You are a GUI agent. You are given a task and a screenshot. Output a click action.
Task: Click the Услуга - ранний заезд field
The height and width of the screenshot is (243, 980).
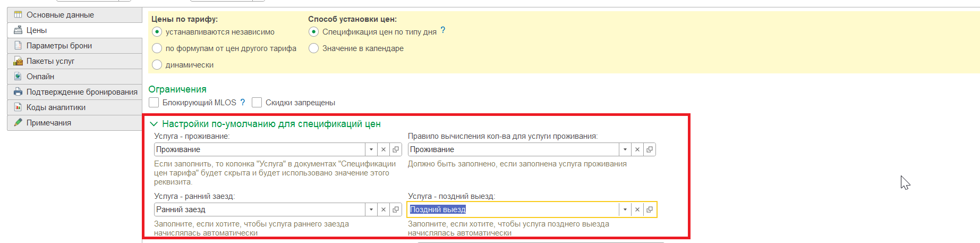point(259,210)
